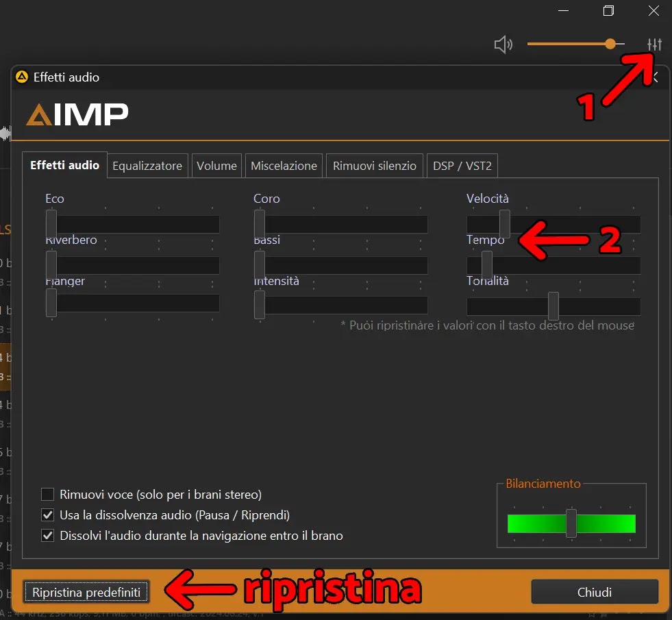The width and height of the screenshot is (672, 620).
Task: Toggle Usa la dissolvenza audio checkbox
Action: (47, 515)
